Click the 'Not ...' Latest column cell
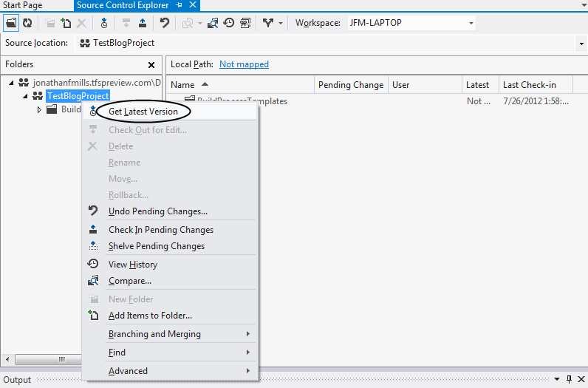The height and width of the screenshot is (388, 588). click(x=478, y=101)
